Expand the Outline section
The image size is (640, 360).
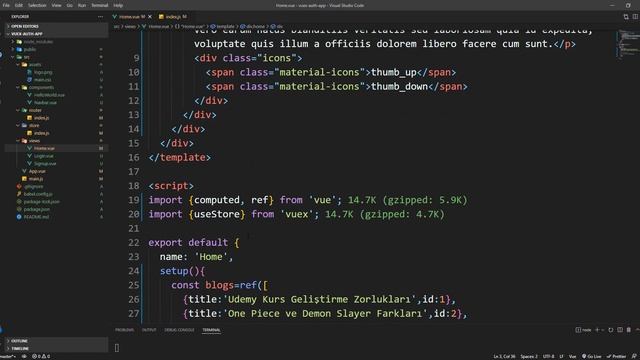(57, 341)
